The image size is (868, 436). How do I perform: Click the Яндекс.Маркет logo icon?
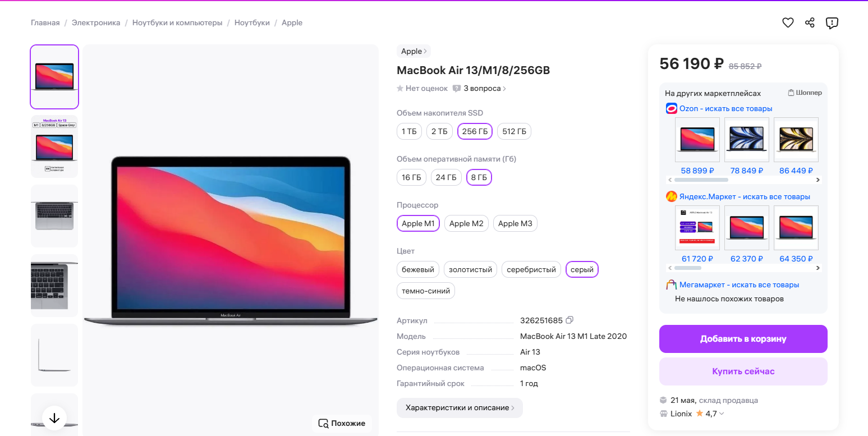point(671,196)
